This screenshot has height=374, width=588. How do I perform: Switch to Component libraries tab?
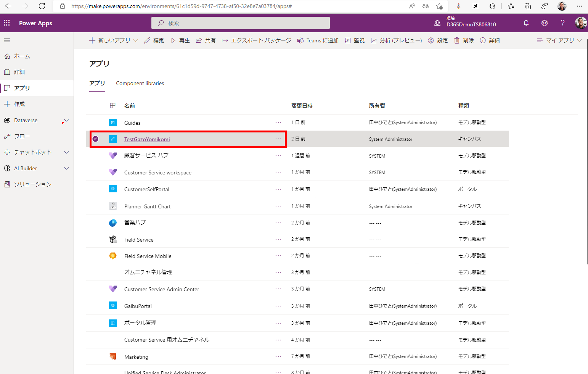pos(140,83)
